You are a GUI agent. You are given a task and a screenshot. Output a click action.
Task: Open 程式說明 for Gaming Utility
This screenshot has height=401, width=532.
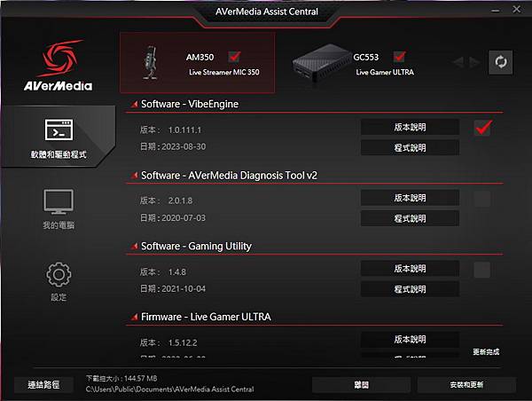coord(410,289)
